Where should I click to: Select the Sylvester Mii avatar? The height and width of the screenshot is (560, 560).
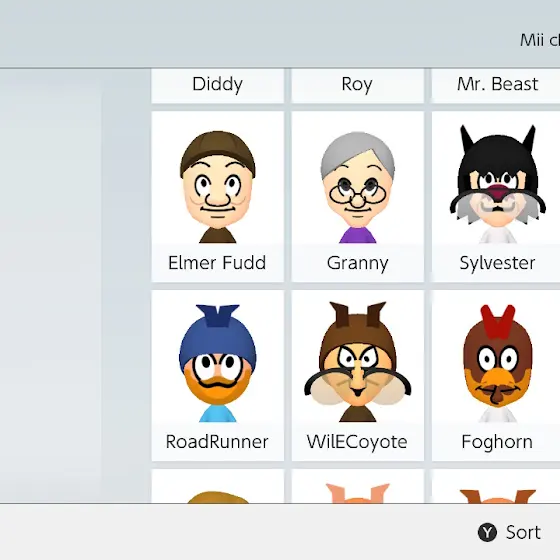[x=498, y=184]
